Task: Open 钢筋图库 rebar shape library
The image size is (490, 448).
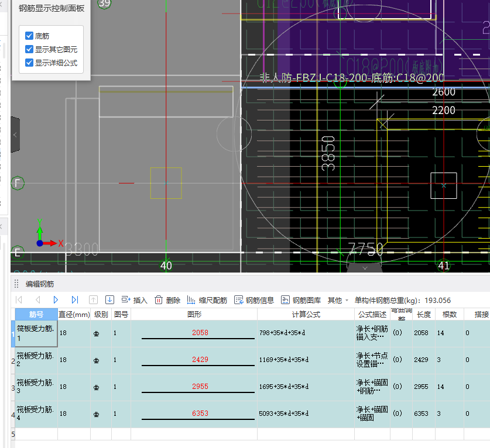Action: pyautogui.click(x=301, y=300)
